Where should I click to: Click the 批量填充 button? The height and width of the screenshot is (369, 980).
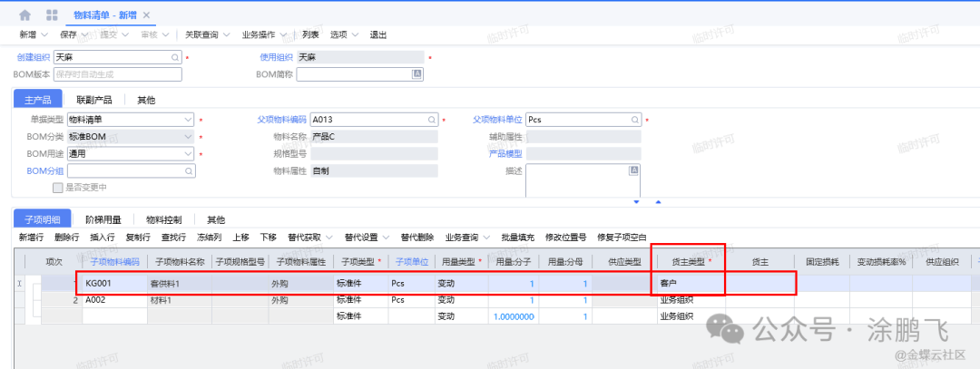coord(516,238)
